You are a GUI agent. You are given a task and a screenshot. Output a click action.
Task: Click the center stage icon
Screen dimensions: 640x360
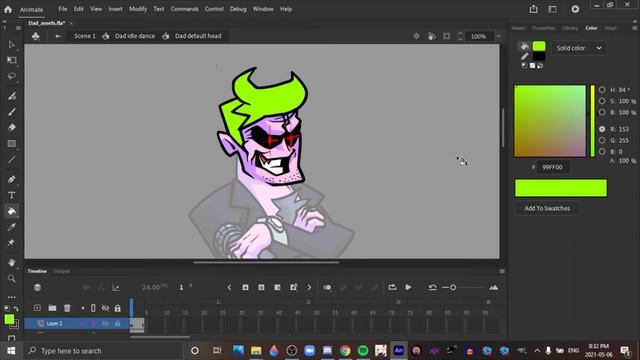tap(416, 36)
